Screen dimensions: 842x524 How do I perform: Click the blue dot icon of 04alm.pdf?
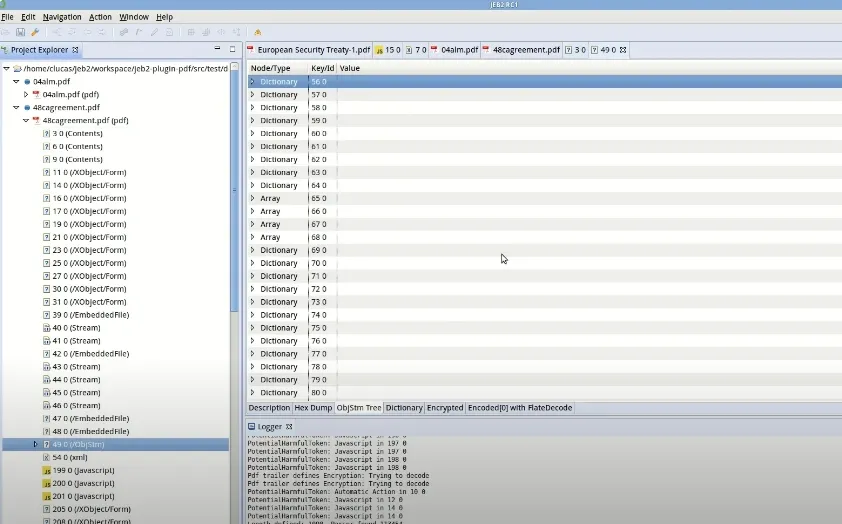[27, 82]
